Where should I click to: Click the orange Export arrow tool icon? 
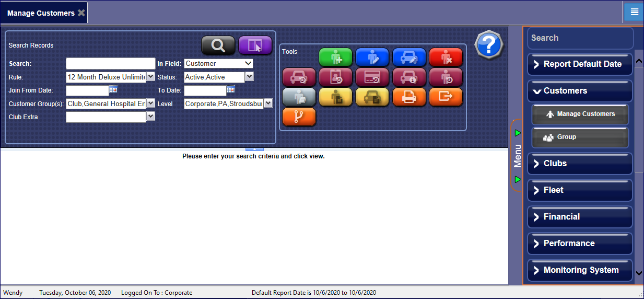point(446,97)
